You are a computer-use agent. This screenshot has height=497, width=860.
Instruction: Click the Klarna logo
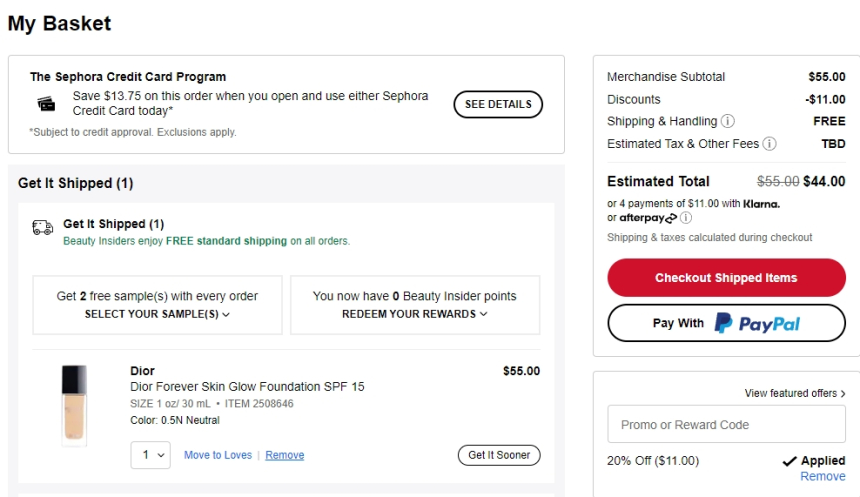pyautogui.click(x=762, y=204)
